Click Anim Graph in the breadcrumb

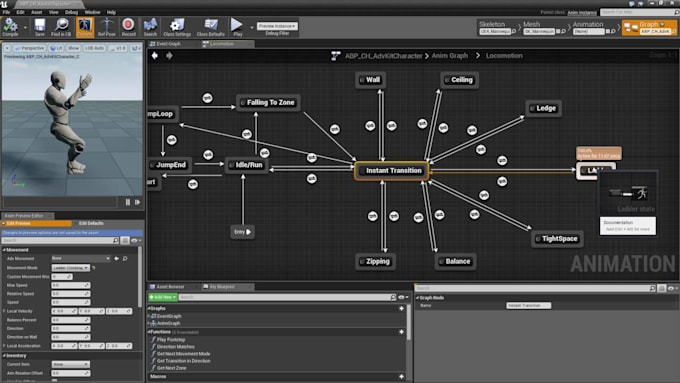pos(450,56)
